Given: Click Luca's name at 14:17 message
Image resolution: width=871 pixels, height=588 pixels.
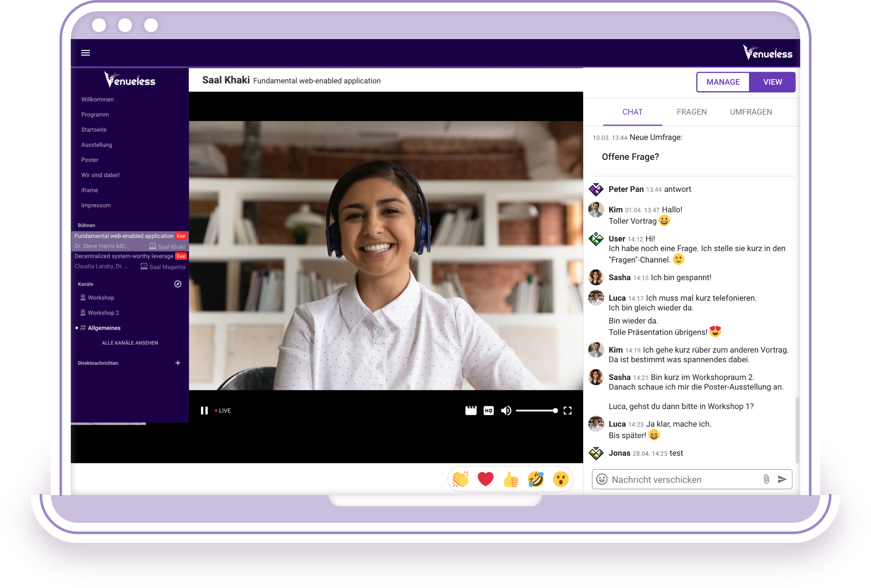Looking at the screenshot, I should click(x=617, y=298).
